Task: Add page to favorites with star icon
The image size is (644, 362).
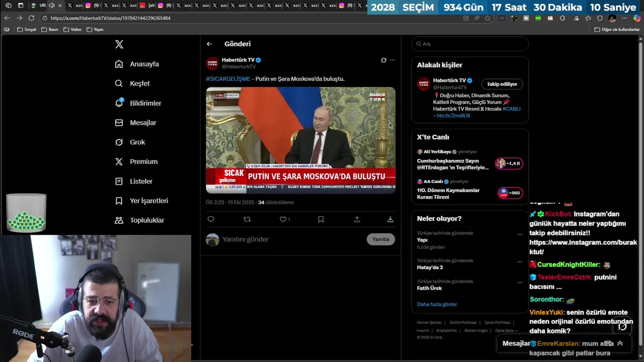Action: tap(488, 18)
